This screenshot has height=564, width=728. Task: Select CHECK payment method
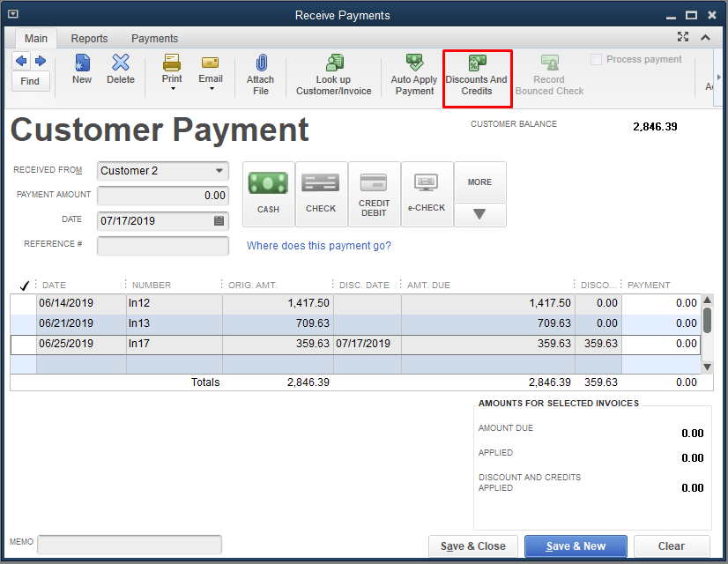tap(321, 194)
